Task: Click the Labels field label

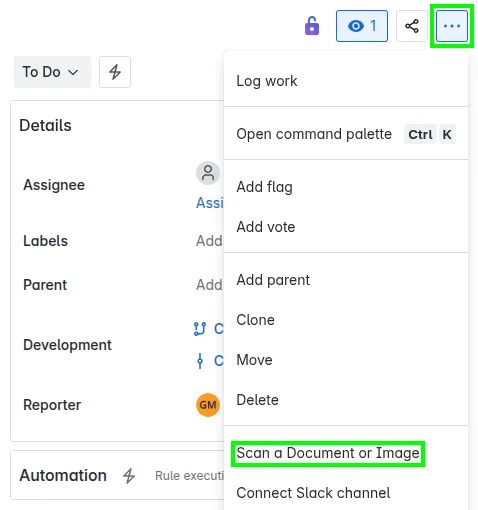Action: [45, 241]
